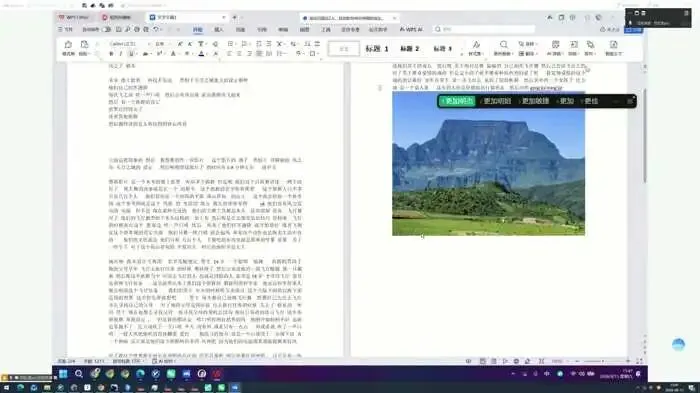Open the View ribbon tab

click(x=304, y=29)
